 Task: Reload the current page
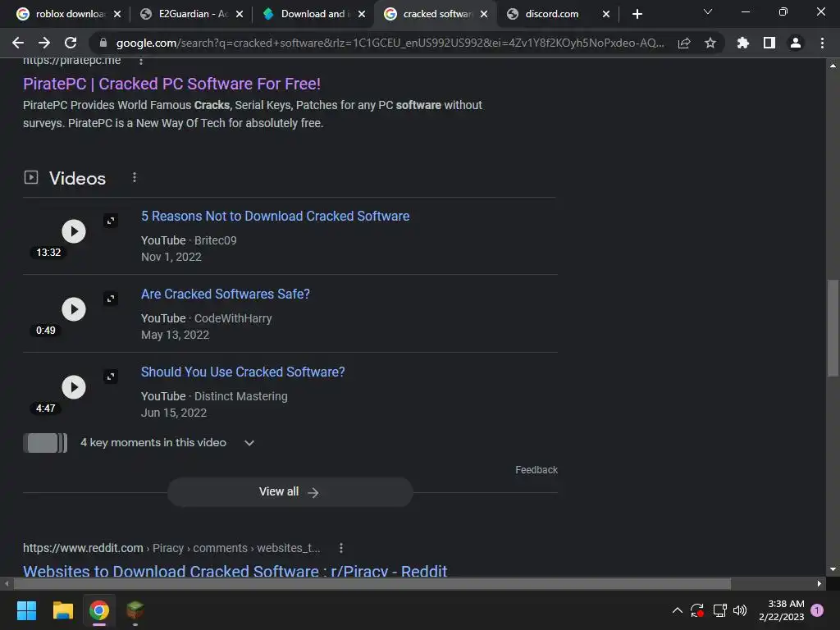(x=71, y=43)
